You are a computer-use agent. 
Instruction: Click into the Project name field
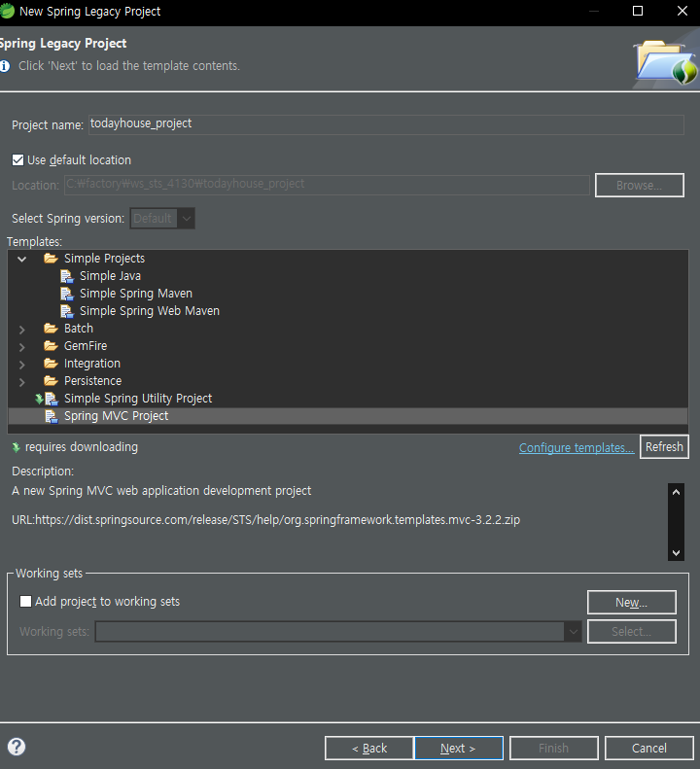point(386,124)
